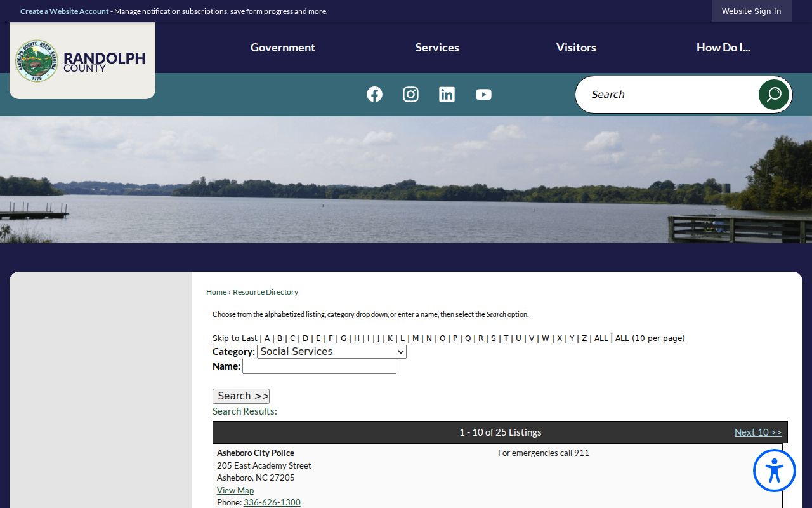This screenshot has width=812, height=508.
Task: Filter listings by letter F
Action: coord(331,338)
